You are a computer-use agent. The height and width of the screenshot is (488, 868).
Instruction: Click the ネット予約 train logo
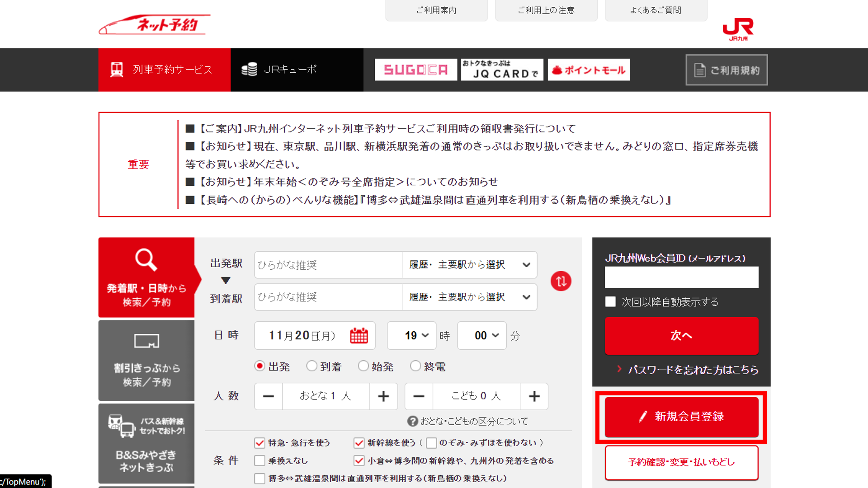pos(155,24)
